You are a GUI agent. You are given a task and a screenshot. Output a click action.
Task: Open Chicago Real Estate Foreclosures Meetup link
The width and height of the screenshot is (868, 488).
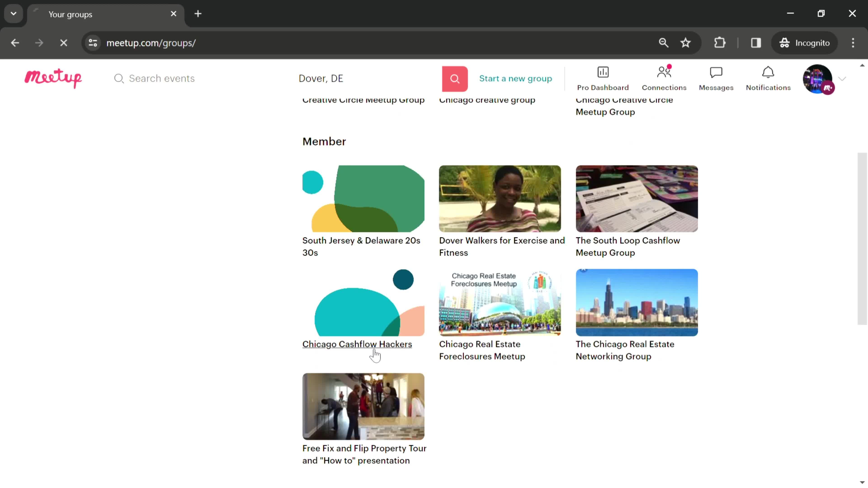[482, 350]
